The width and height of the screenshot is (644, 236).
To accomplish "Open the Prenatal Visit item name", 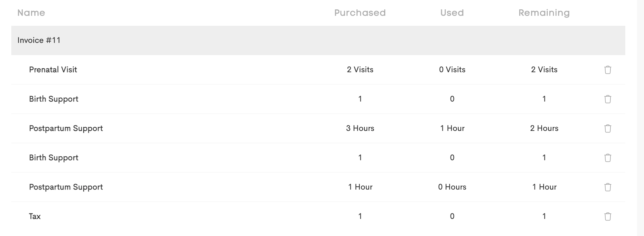I will [53, 70].
